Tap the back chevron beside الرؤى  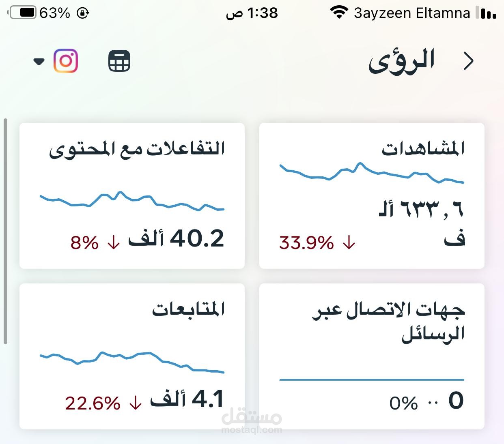tap(469, 62)
